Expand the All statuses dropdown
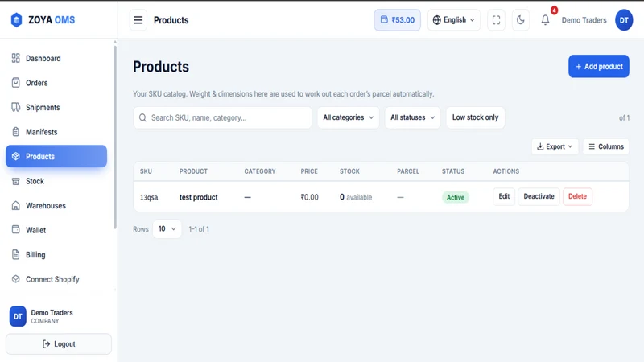The width and height of the screenshot is (644, 362). (x=412, y=117)
